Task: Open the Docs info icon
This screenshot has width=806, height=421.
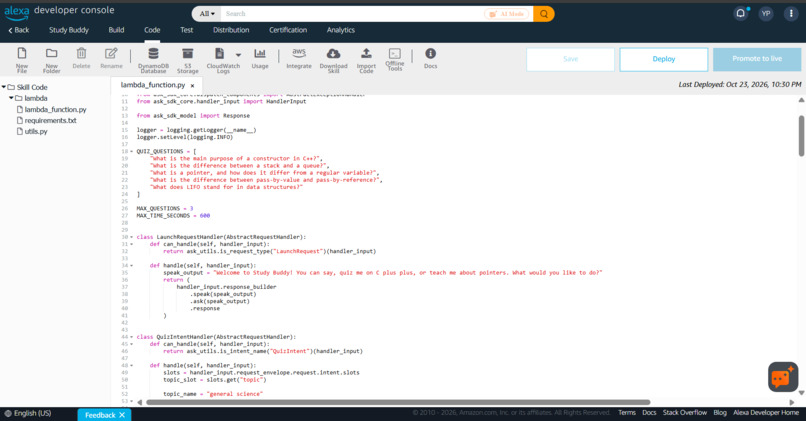Action: tap(430, 58)
